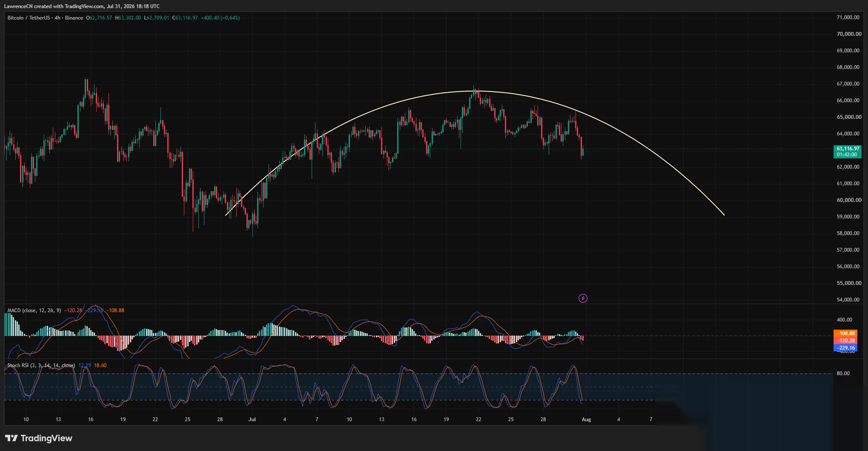Click the 54,000.00 price axis label
This screenshot has width=868, height=451.
click(x=848, y=300)
